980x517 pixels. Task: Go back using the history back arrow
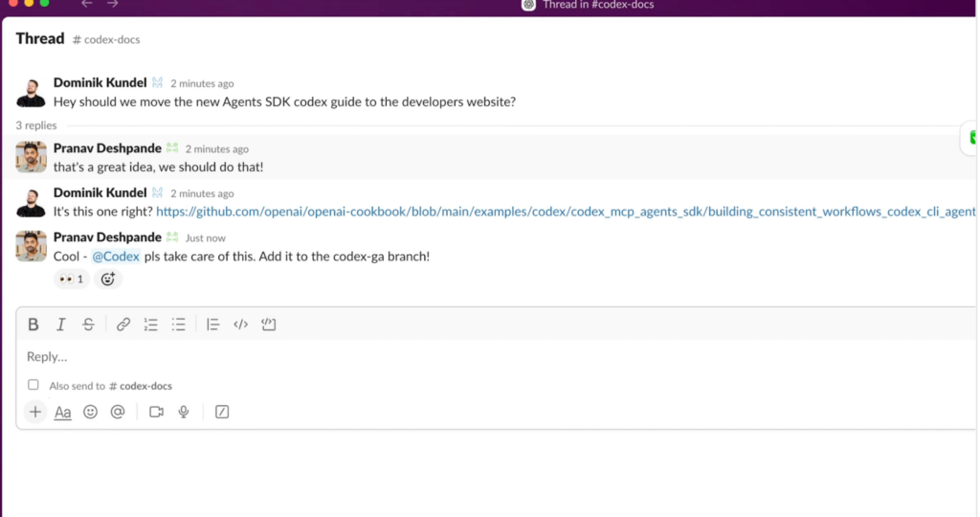86,4
